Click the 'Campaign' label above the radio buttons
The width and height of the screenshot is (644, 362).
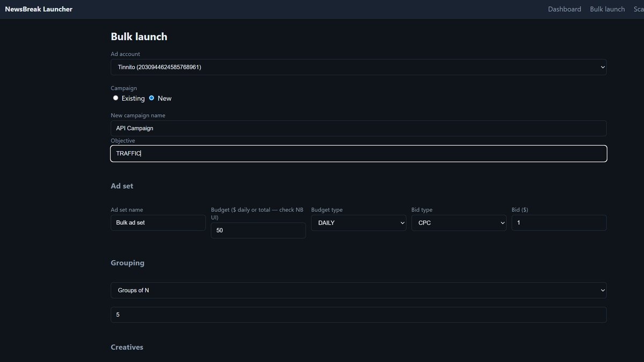point(124,88)
